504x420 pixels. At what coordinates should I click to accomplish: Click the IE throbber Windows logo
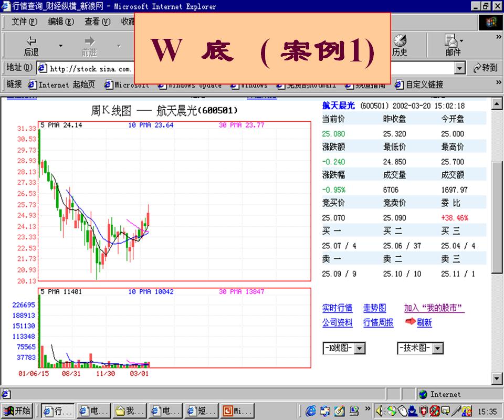click(490, 23)
